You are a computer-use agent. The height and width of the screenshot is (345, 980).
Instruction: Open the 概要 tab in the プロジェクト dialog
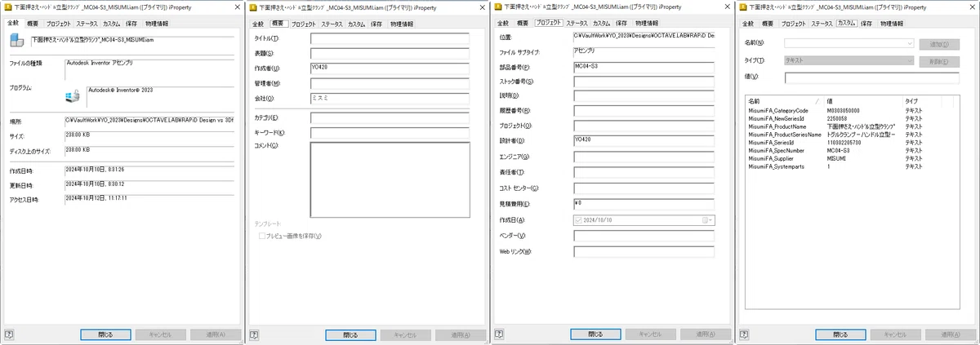pos(523,24)
